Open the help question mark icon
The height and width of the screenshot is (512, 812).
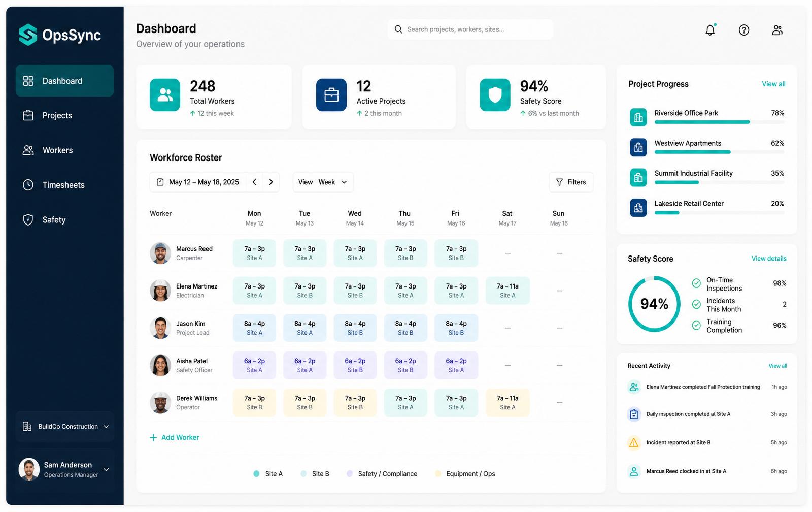(743, 30)
